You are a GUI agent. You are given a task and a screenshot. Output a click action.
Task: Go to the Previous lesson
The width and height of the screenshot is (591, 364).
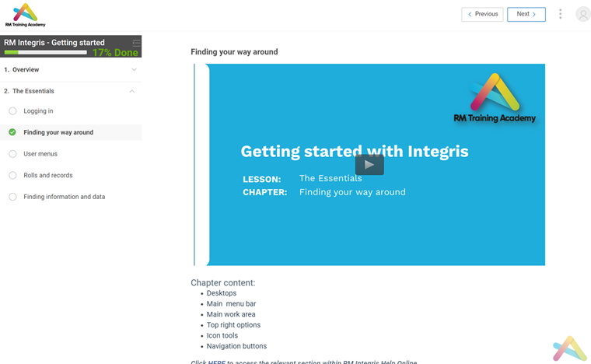coord(482,14)
